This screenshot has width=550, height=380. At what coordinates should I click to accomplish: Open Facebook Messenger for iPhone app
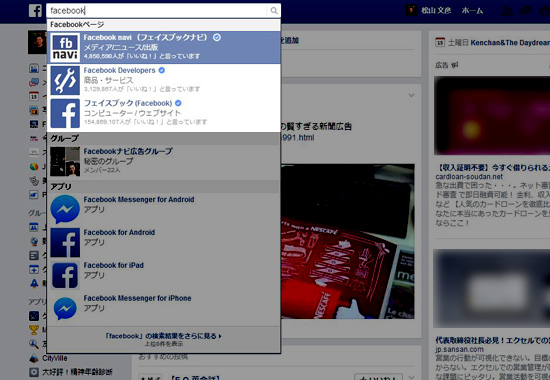coord(164,308)
